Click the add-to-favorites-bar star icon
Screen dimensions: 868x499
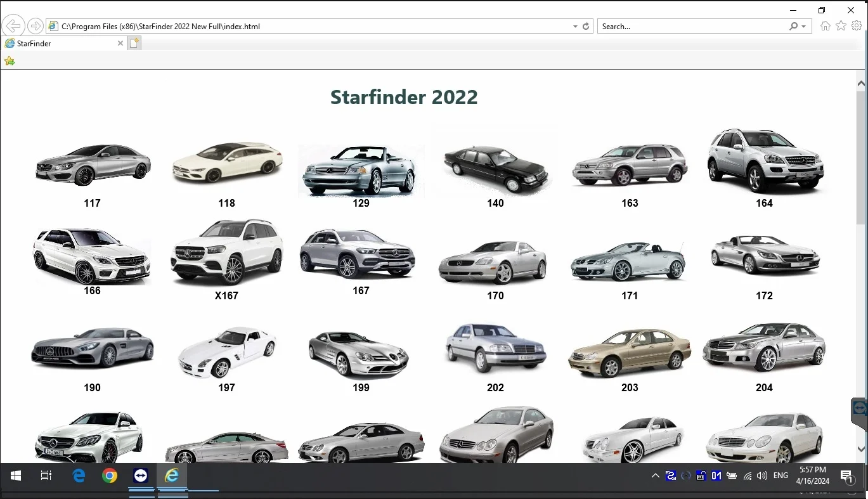pyautogui.click(x=10, y=61)
